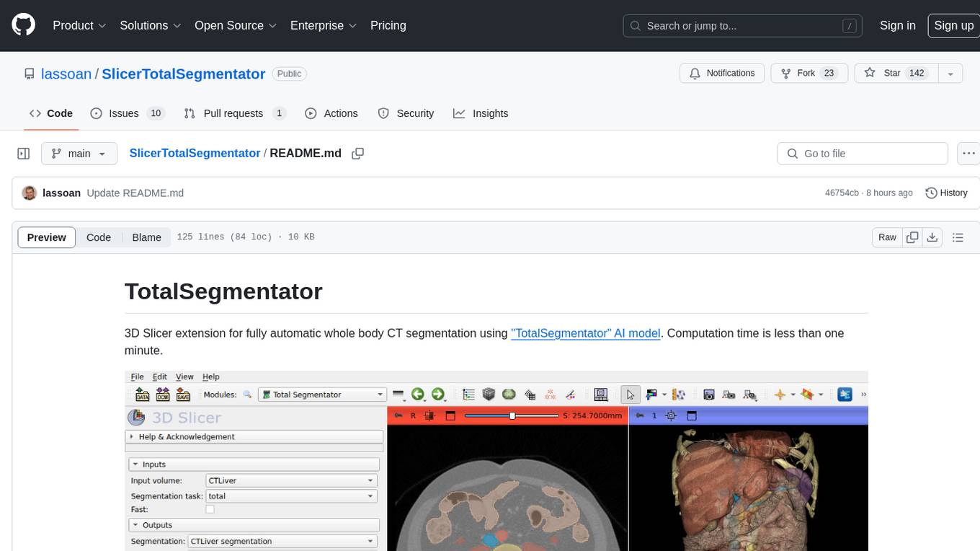Switch to the Code tab
980x551 pixels.
tap(51, 113)
